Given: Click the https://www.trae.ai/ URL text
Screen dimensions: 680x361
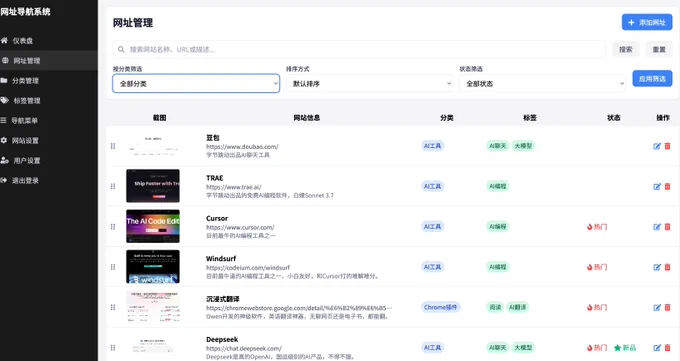Looking at the screenshot, I should [233, 187].
